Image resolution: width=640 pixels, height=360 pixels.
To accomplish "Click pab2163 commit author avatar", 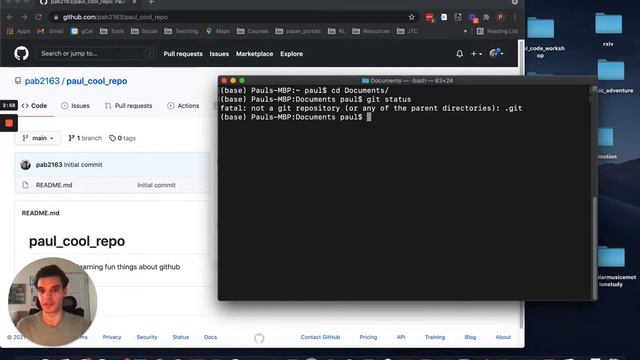I will [25, 164].
